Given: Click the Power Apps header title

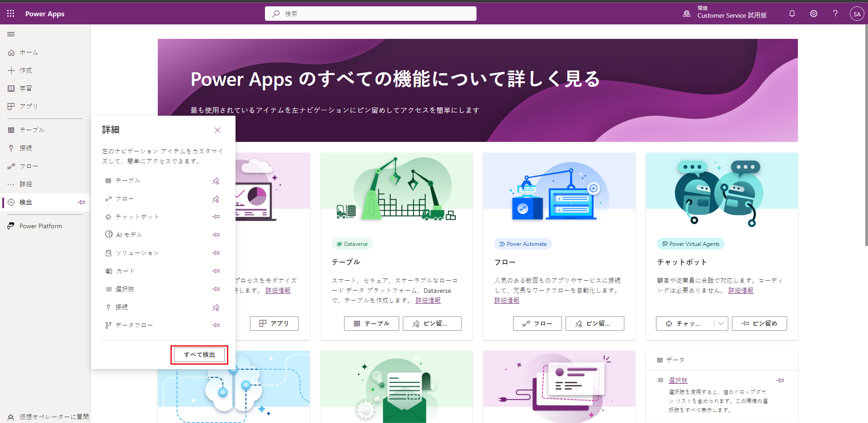Looking at the screenshot, I should [45, 14].
